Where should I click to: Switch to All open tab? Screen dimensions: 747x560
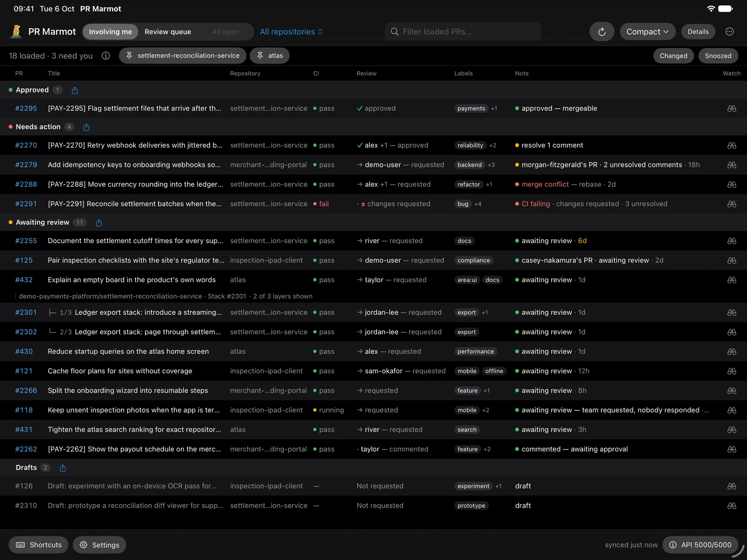click(225, 32)
